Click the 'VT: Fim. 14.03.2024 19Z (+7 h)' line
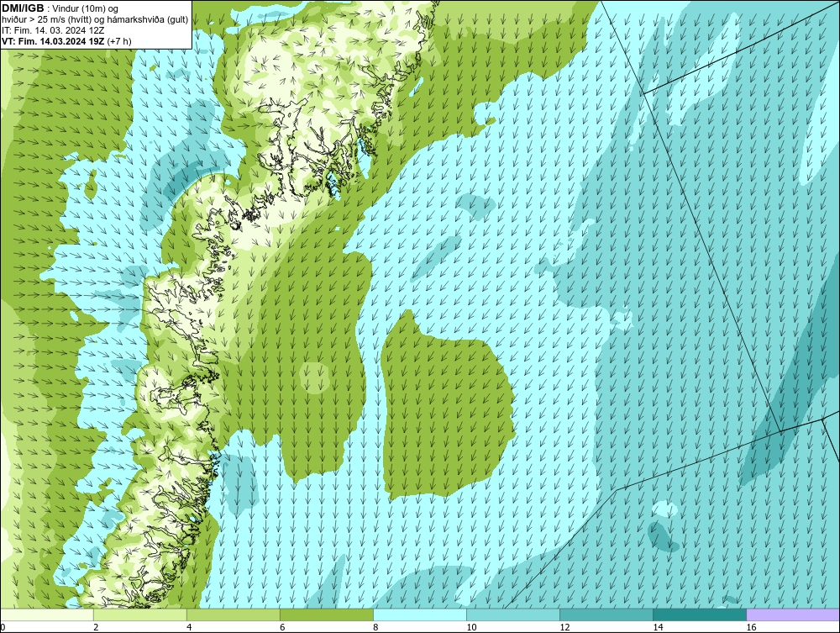 (x=66, y=41)
